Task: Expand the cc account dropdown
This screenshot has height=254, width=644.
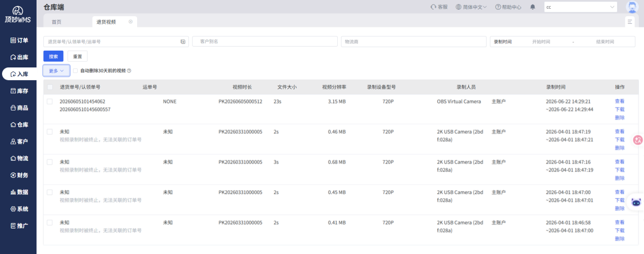Action: click(581, 7)
